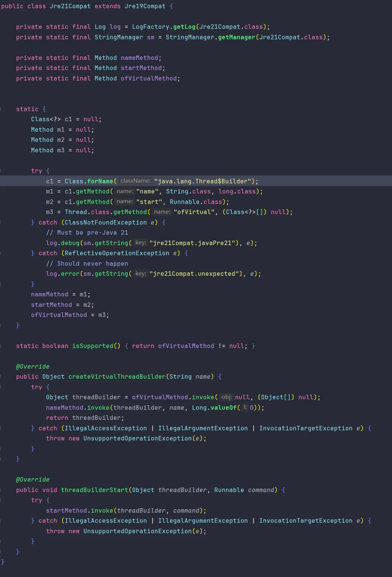Screen dimensions: 392x577
Task: Click the className: inlay hint
Action: [135, 181]
